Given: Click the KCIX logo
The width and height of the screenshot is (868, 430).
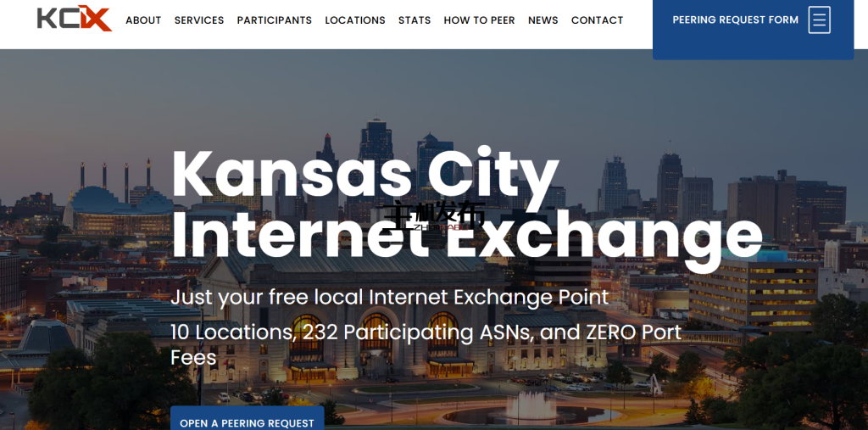Looking at the screenshot, I should tap(75, 19).
